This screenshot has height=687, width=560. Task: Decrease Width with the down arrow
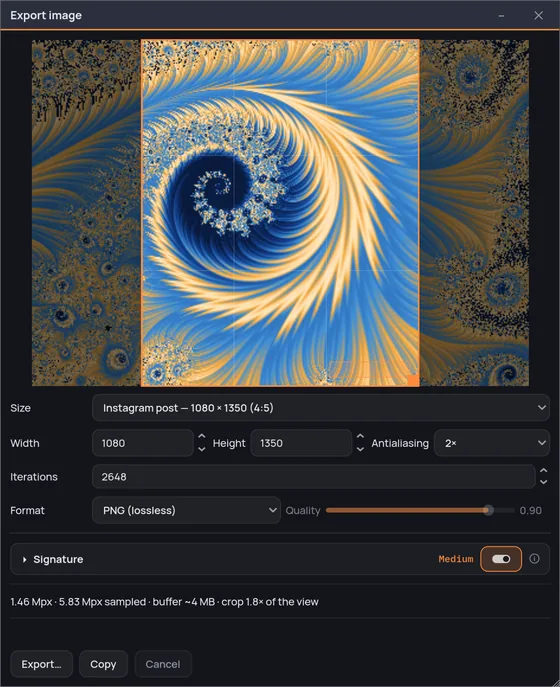[x=202, y=449]
